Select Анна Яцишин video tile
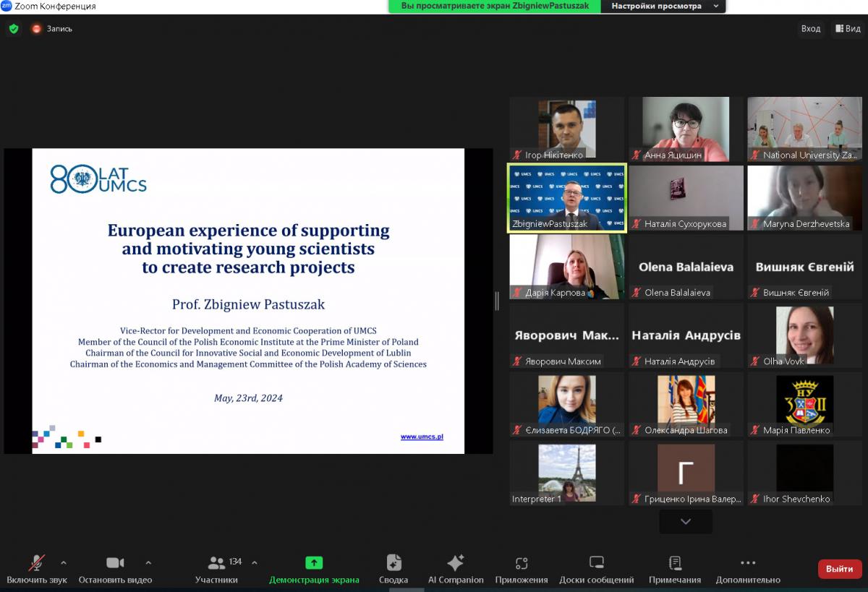This screenshot has height=592, width=868. click(686, 129)
